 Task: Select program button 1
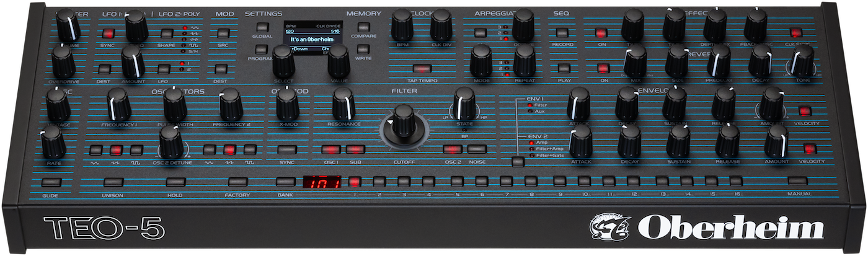click(355, 182)
